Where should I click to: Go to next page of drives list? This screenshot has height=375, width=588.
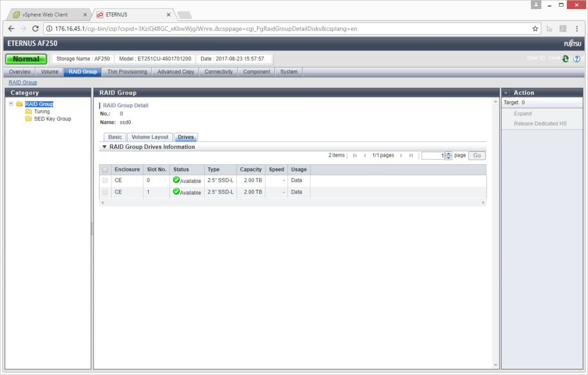pyautogui.click(x=401, y=155)
